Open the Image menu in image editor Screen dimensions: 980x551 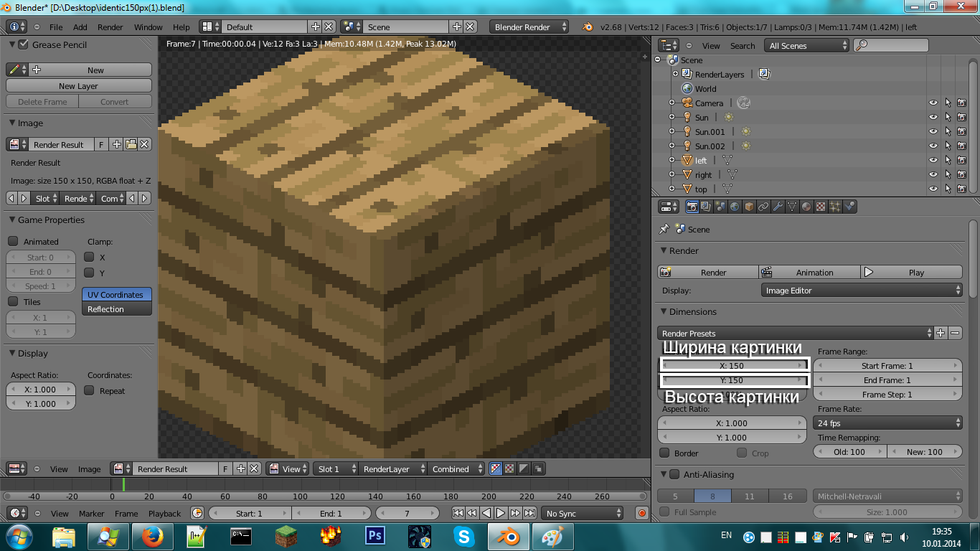pyautogui.click(x=89, y=468)
